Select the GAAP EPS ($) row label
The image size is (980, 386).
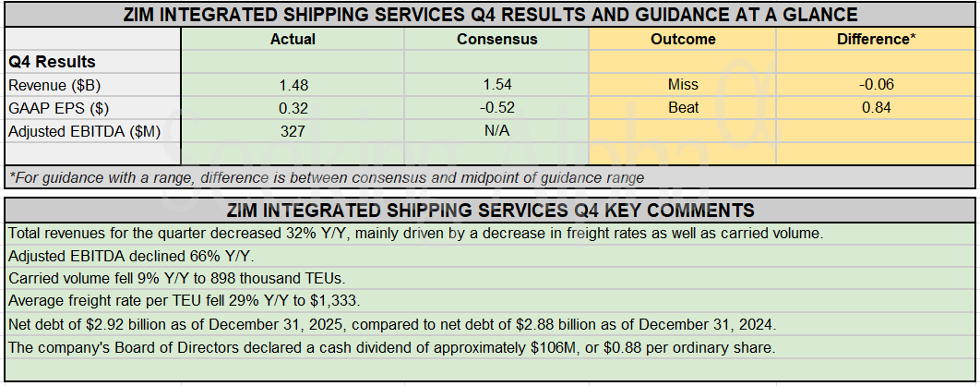click(54, 108)
